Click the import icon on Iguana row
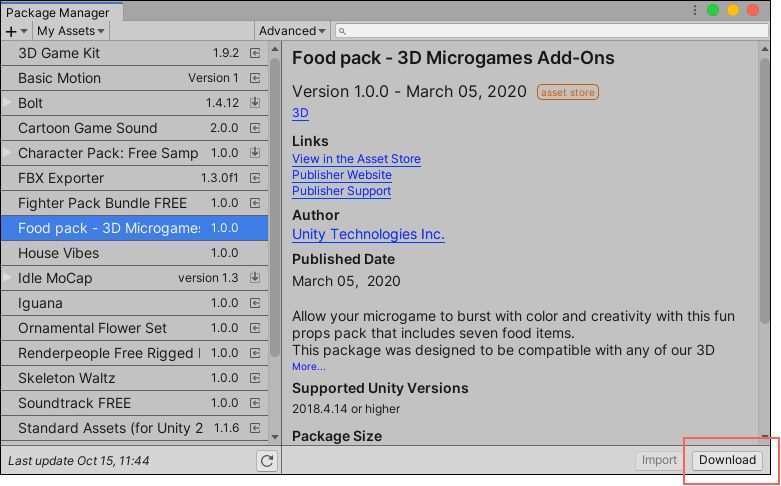Screen dimensions: 781x486 (x=255, y=303)
